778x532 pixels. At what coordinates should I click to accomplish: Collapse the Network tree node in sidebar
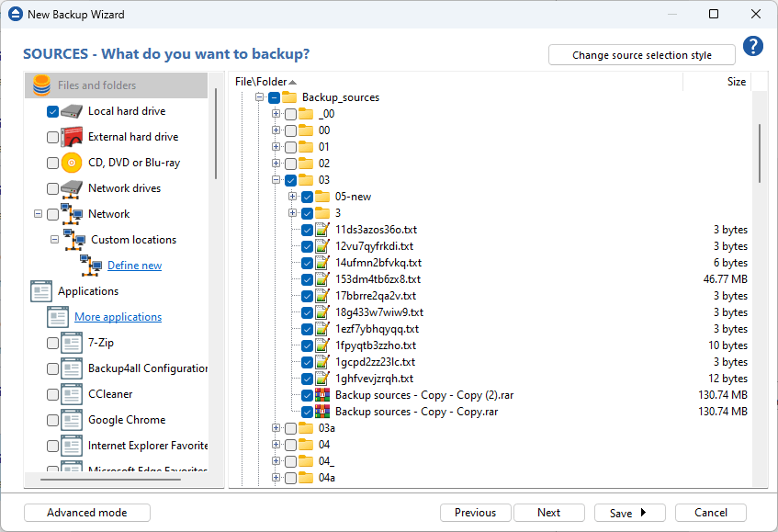(x=38, y=214)
